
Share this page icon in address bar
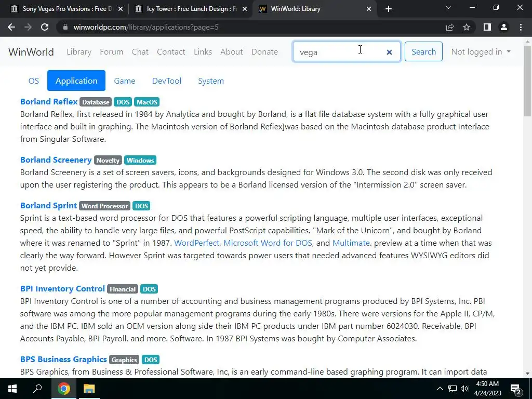pyautogui.click(x=450, y=27)
